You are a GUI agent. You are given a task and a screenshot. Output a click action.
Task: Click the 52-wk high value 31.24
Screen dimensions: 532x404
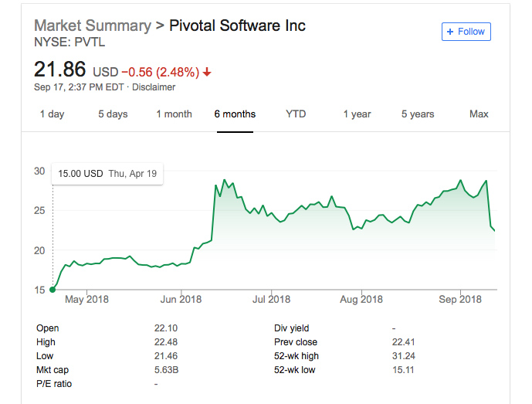tap(403, 356)
